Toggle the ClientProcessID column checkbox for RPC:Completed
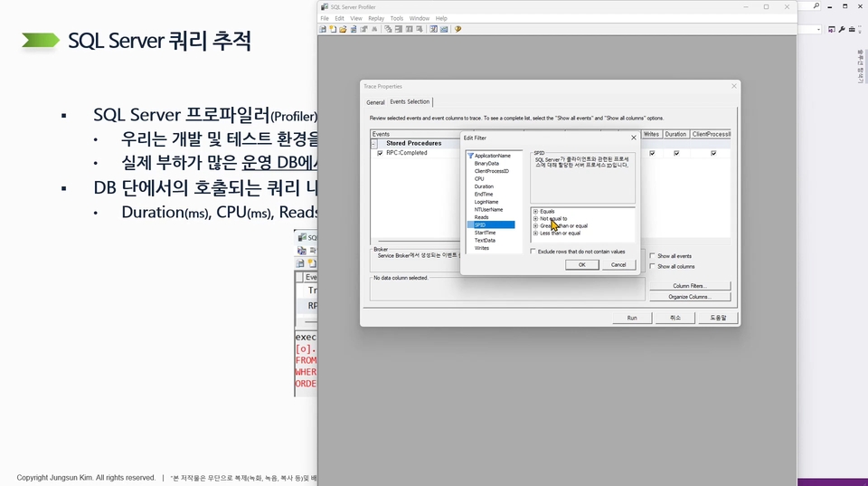Screen dimensions: 868x486 (713, 153)
